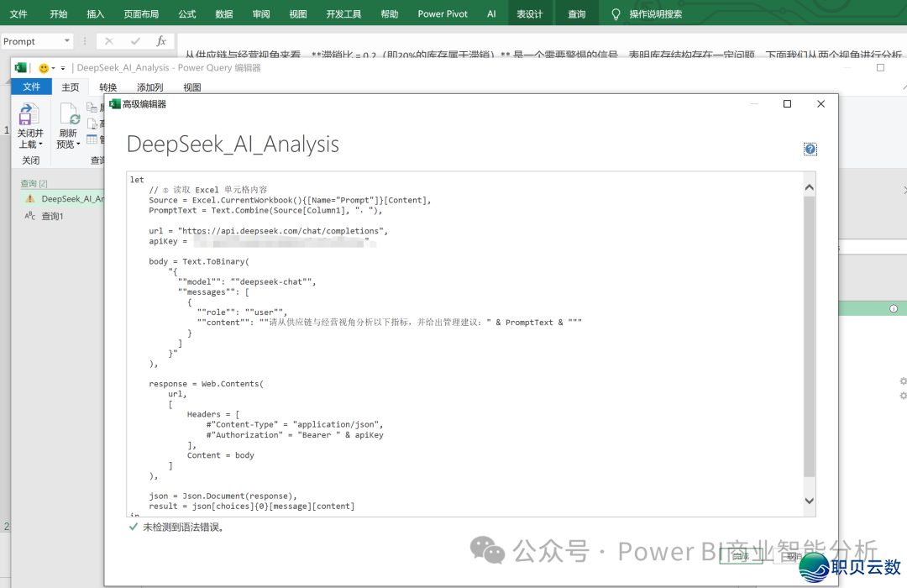This screenshot has width=907, height=588.
Task: Expand the Refresh Preview dropdown arrow
Action: (78, 144)
